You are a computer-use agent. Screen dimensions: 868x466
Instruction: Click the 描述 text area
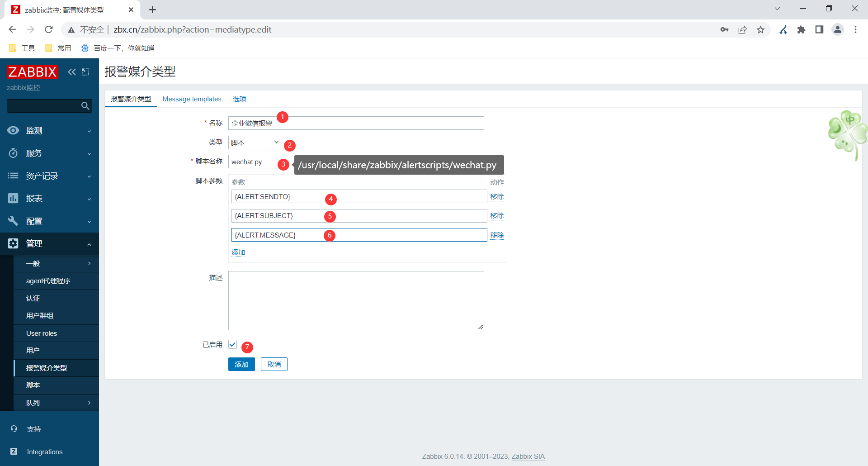[x=356, y=301]
